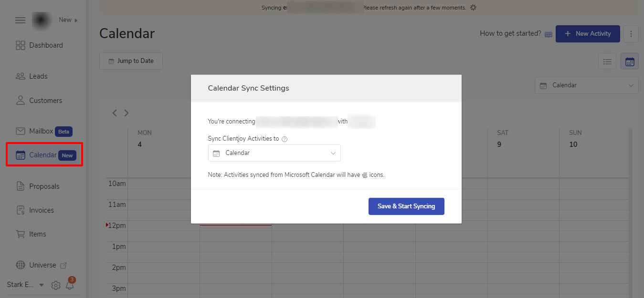Image resolution: width=644 pixels, height=298 pixels.
Task: Click the Jump to Date button
Action: 131,61
